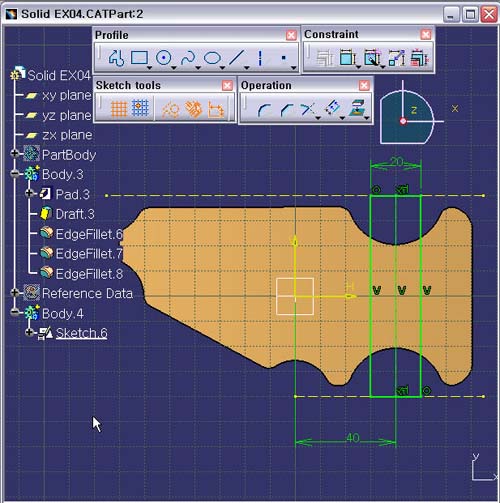Close the Sketch tools toolbar

click(227, 86)
